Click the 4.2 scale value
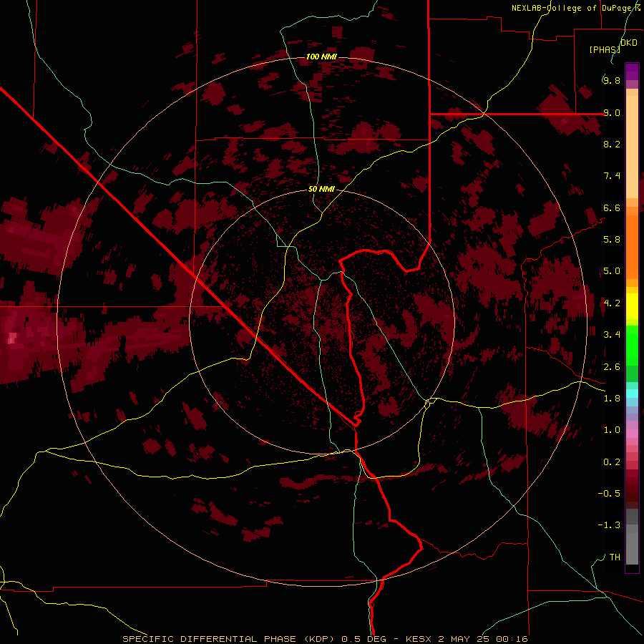 [612, 303]
